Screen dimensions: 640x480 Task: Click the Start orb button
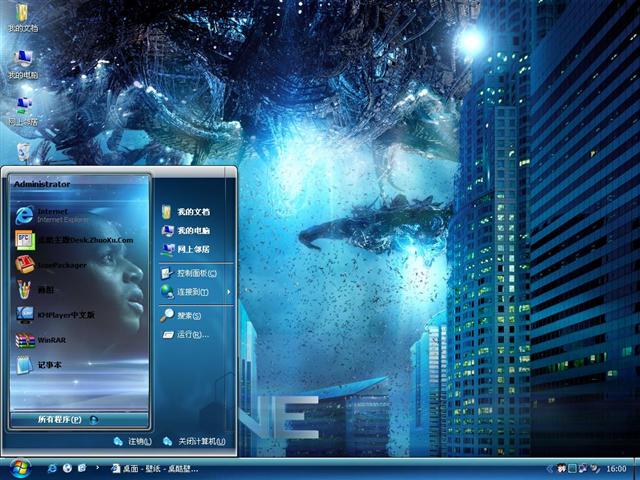[19, 469]
